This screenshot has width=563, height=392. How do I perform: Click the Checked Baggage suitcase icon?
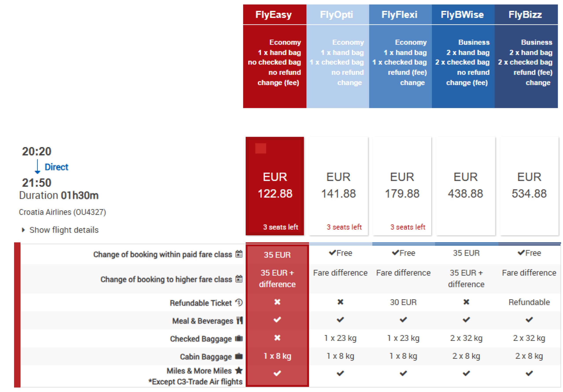click(x=239, y=338)
